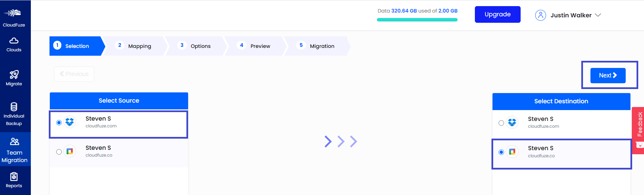
Task: Go to step 5 Migration
Action: coord(317,46)
